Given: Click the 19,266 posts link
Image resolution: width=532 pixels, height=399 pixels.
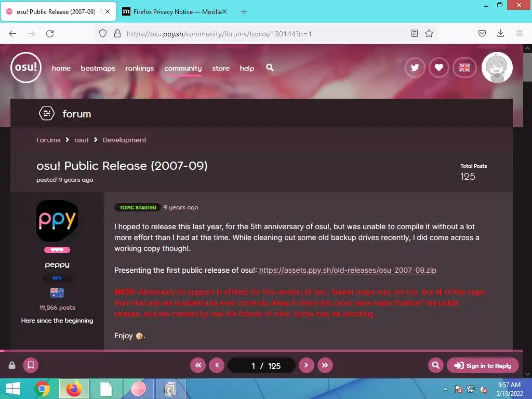Looking at the screenshot, I should (x=57, y=308).
